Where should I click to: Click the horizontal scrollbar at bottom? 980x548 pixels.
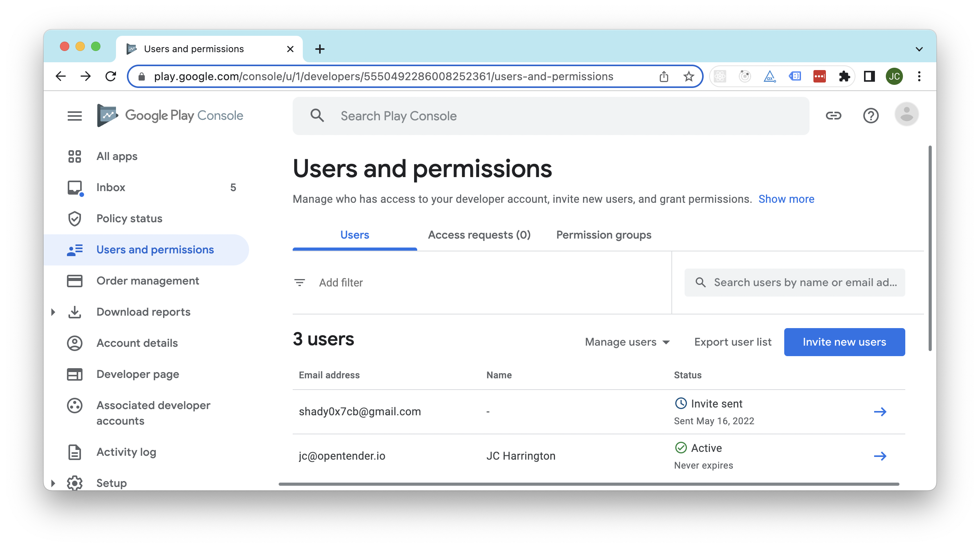(589, 484)
